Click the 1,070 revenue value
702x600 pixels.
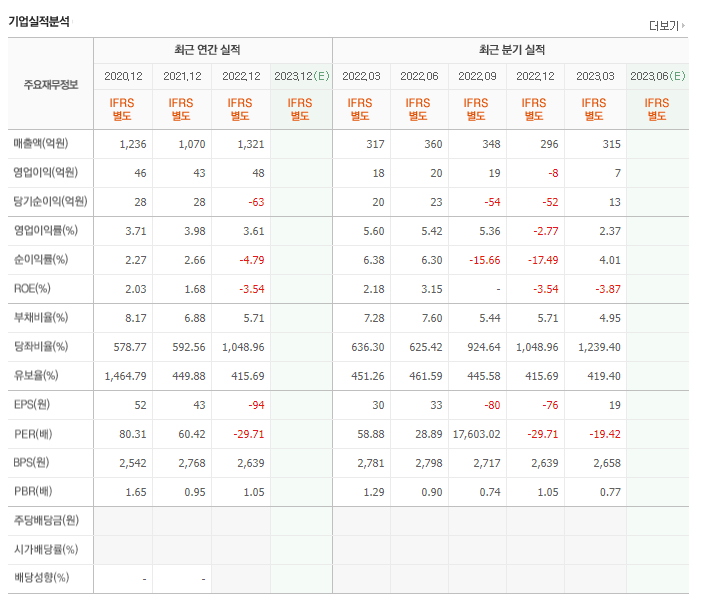click(x=192, y=144)
